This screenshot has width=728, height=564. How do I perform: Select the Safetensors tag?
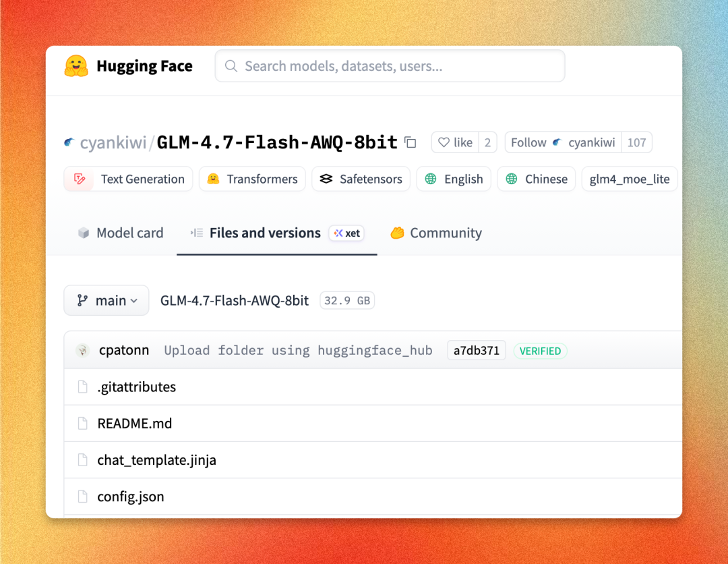tap(361, 179)
